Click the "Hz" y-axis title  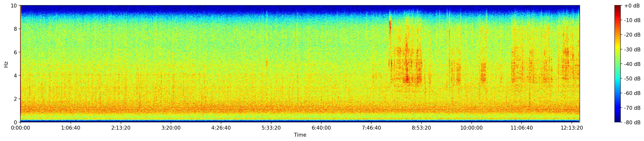click(x=6, y=64)
